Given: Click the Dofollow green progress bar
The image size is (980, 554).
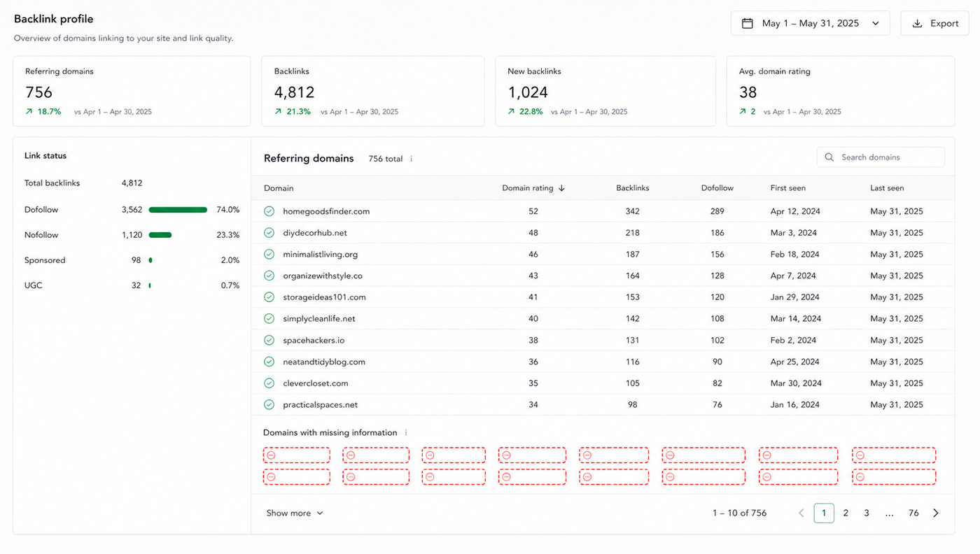Looking at the screenshot, I should click(x=178, y=210).
